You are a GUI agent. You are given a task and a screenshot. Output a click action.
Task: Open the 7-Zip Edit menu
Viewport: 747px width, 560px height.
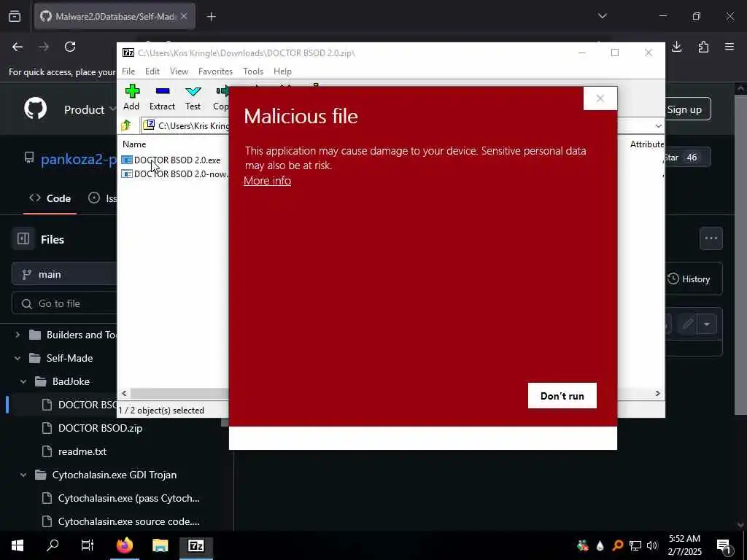click(x=152, y=71)
